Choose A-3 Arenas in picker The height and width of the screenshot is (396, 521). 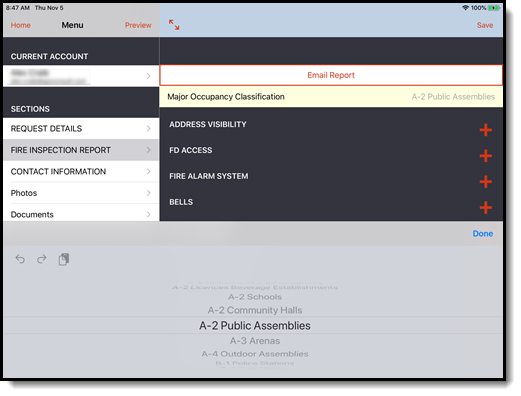click(255, 341)
